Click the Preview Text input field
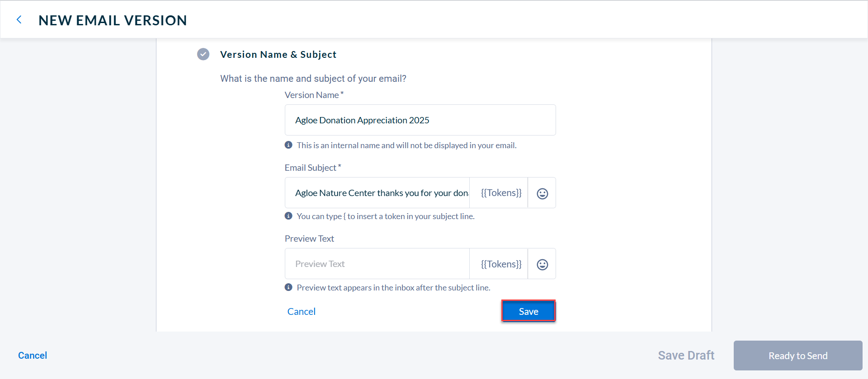 coord(377,264)
